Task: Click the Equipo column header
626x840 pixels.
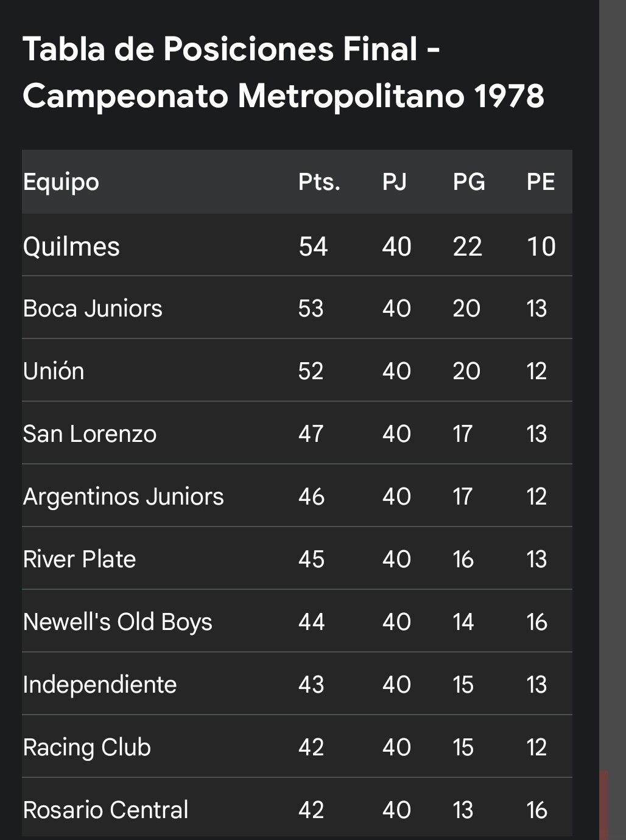Action: 61,182
